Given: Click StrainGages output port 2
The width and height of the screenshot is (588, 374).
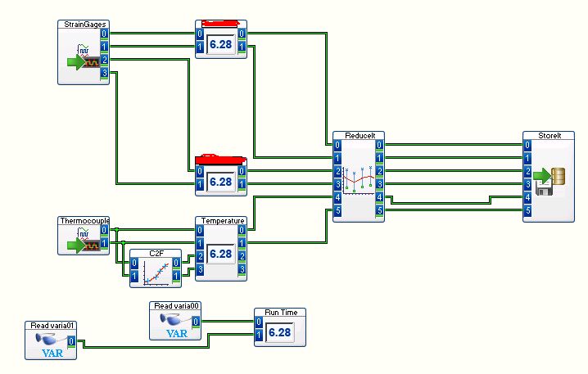Looking at the screenshot, I should [104, 60].
